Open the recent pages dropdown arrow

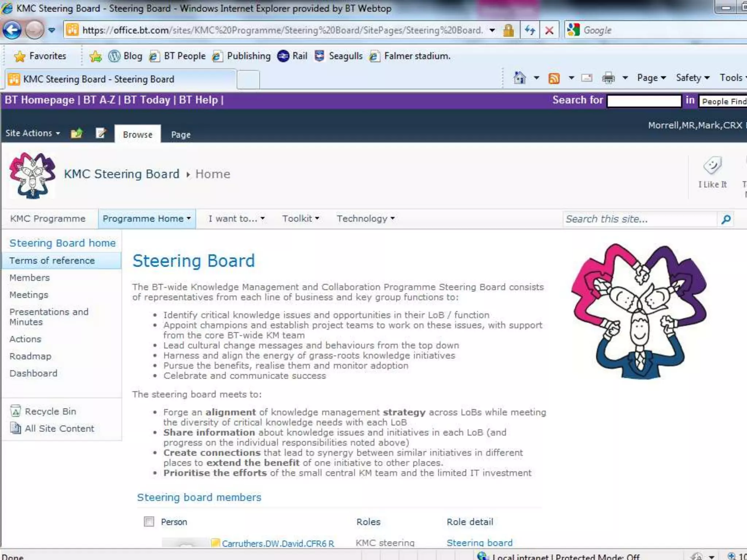tap(52, 30)
